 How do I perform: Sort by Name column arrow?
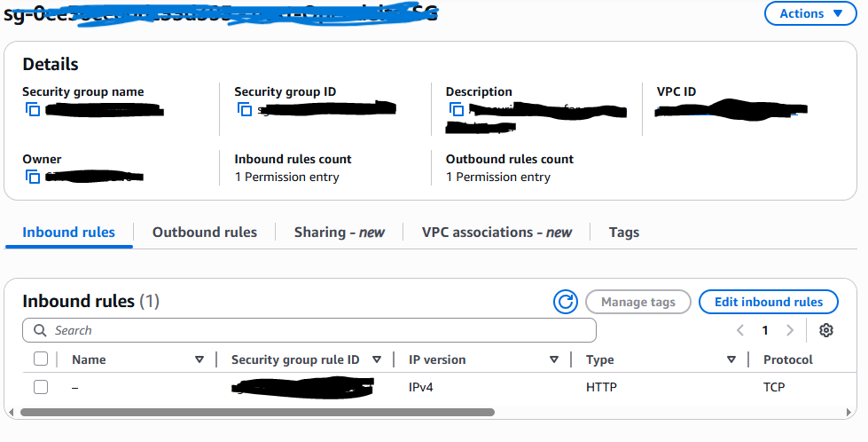(199, 359)
